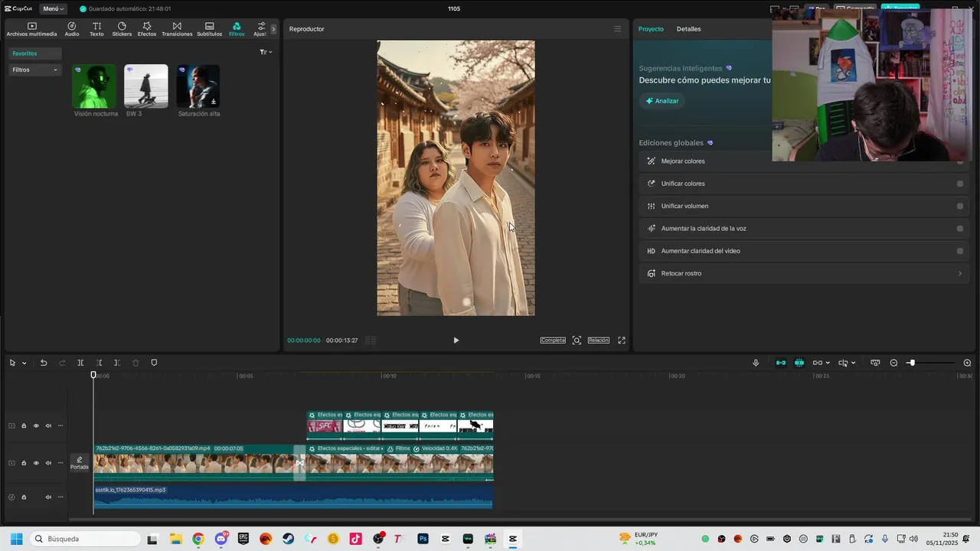The height and width of the screenshot is (551, 980).
Task: Click the select pointer tool
Action: tap(12, 363)
